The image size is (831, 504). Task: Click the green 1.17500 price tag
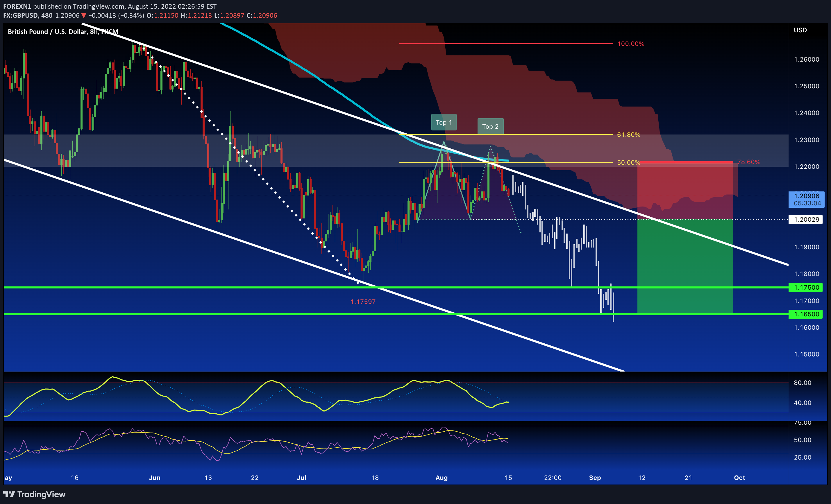(805, 287)
